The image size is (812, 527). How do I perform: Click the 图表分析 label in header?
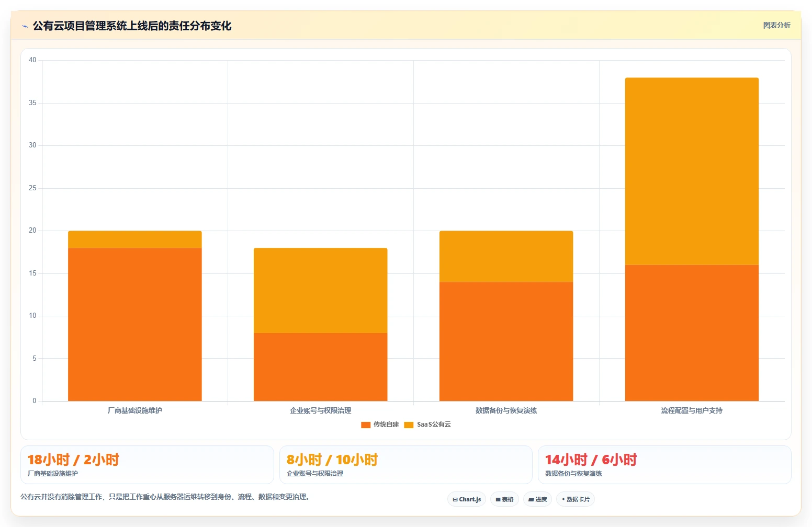coord(776,25)
